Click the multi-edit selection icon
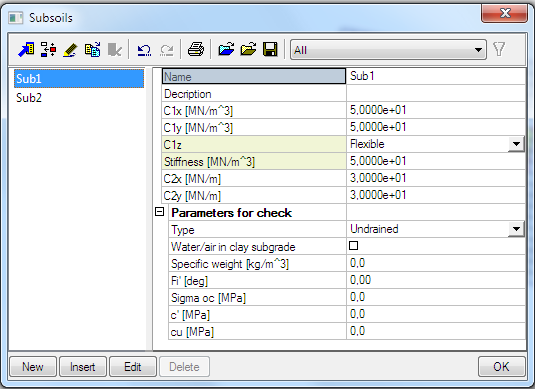 coord(48,50)
